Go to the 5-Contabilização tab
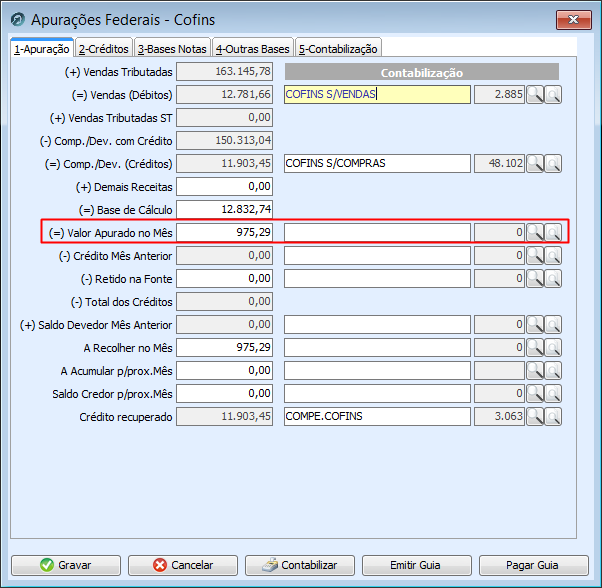The width and height of the screenshot is (602, 588). click(x=338, y=48)
